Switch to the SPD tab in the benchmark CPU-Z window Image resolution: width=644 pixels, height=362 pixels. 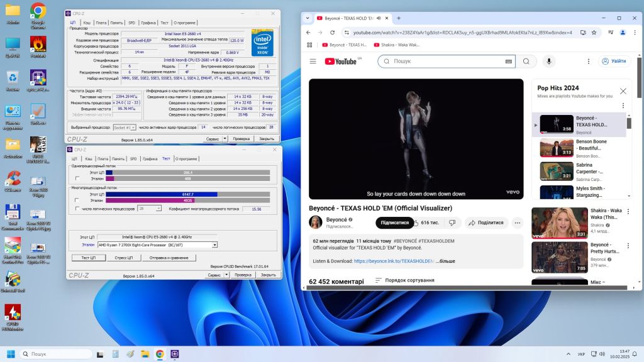(133, 159)
